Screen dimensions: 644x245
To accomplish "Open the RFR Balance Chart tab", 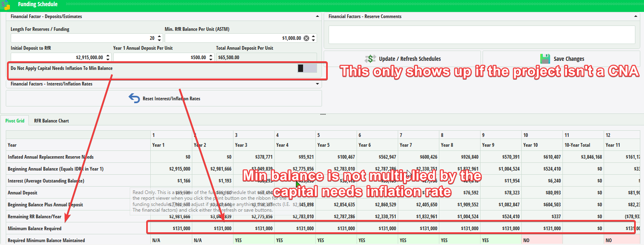I will pyautogui.click(x=51, y=120).
